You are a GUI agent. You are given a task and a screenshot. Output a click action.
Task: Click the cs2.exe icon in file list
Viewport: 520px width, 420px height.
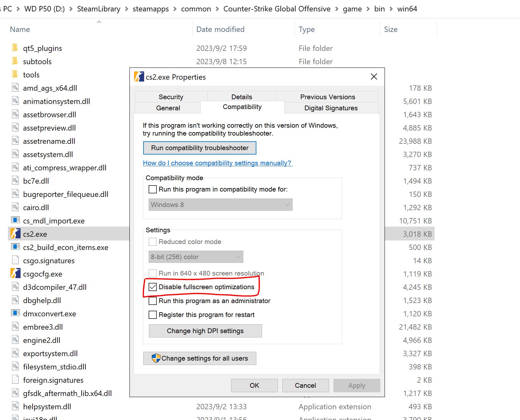15,234
